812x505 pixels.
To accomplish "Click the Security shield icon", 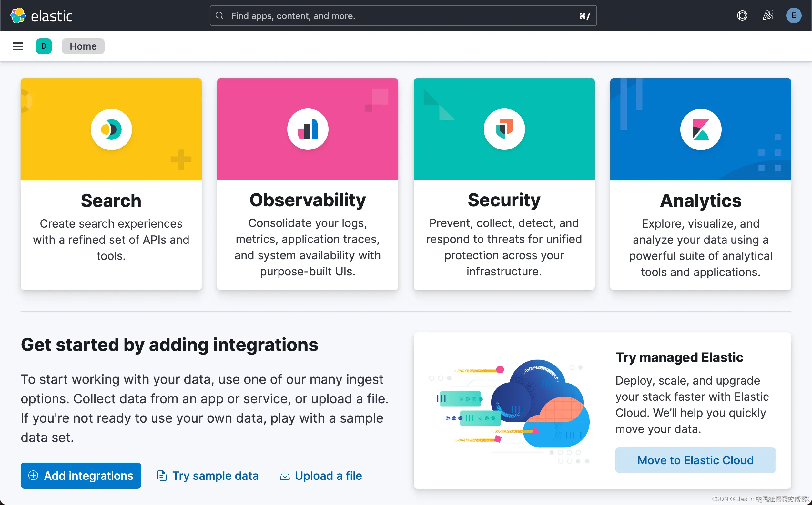I will coord(504,129).
